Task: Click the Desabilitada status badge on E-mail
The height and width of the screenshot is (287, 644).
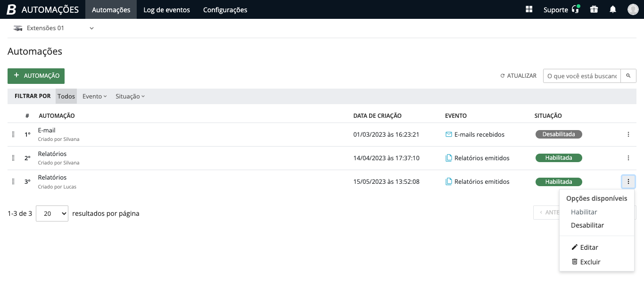Action: (x=559, y=134)
